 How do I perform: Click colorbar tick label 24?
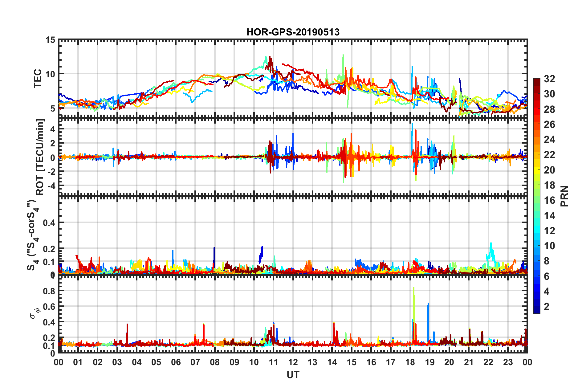[549, 140]
